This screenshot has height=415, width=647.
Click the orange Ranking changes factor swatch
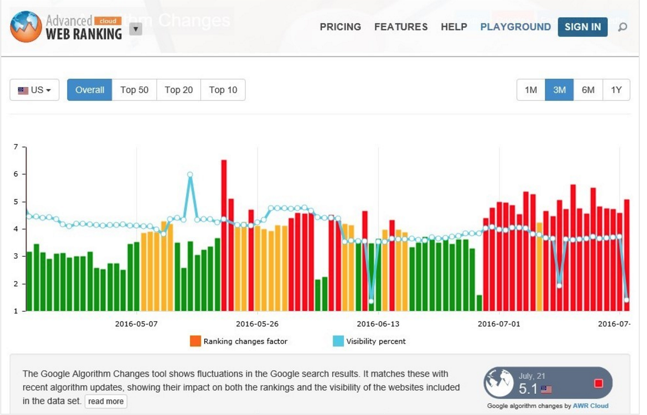[x=195, y=341]
